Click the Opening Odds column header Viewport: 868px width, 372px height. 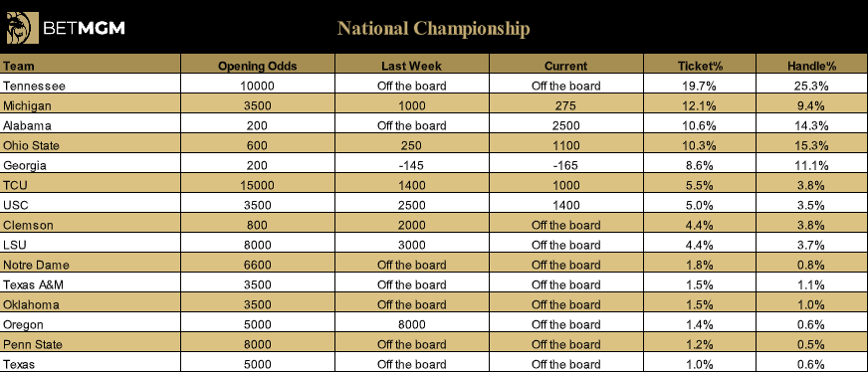[258, 66]
